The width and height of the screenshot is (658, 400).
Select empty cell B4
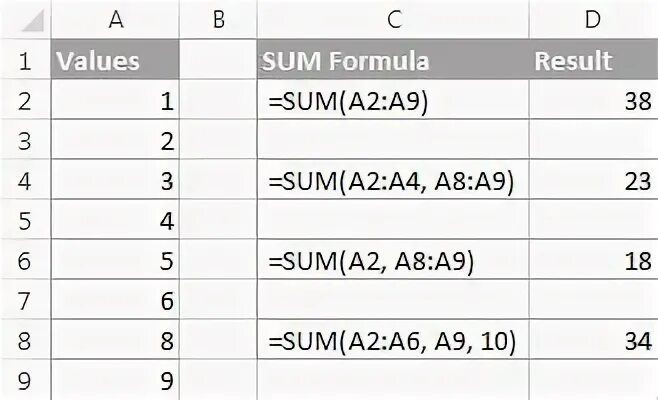coord(218,179)
